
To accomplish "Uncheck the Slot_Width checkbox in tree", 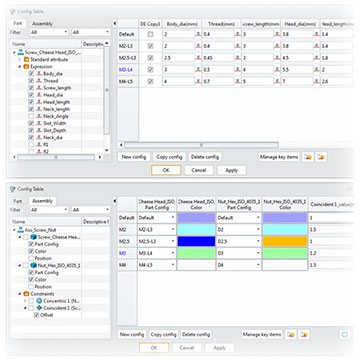I will (x=31, y=123).
